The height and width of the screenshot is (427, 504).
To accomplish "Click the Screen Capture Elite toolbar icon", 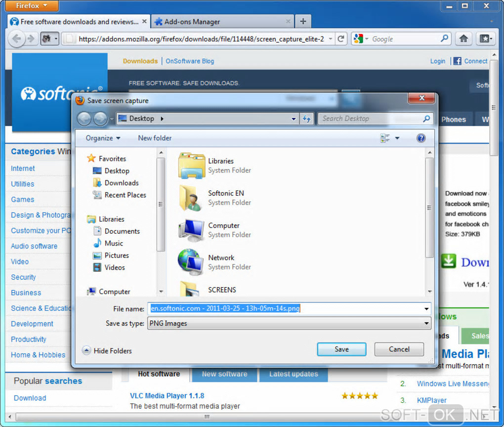I will 46,39.
